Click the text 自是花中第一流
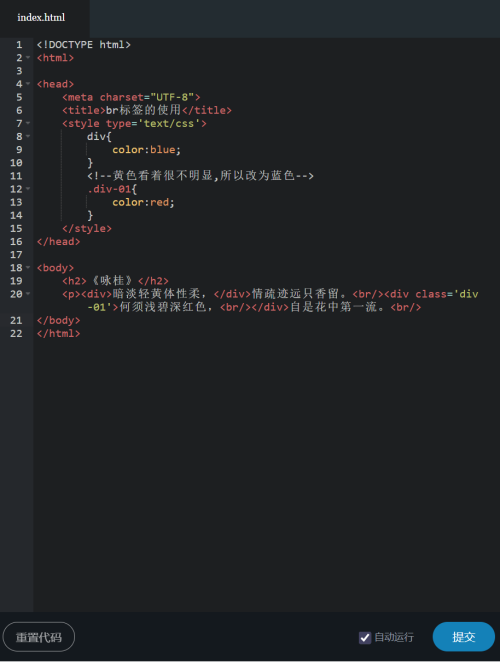Viewport: 500px width, 664px height. coord(334,307)
